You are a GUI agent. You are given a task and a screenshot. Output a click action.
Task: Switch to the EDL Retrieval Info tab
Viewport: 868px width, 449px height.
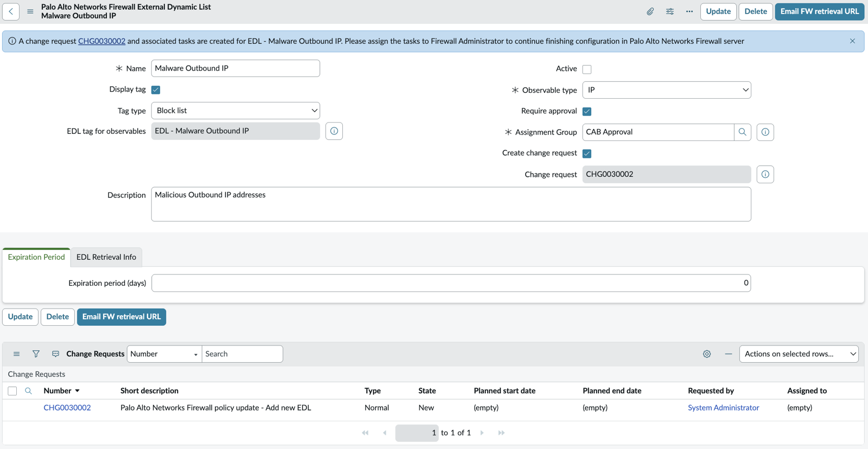click(x=106, y=257)
